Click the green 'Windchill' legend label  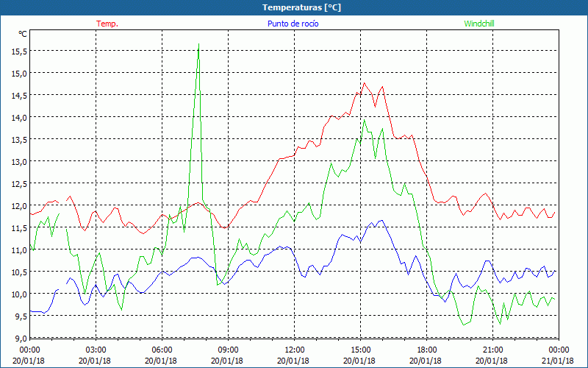pyautogui.click(x=479, y=24)
